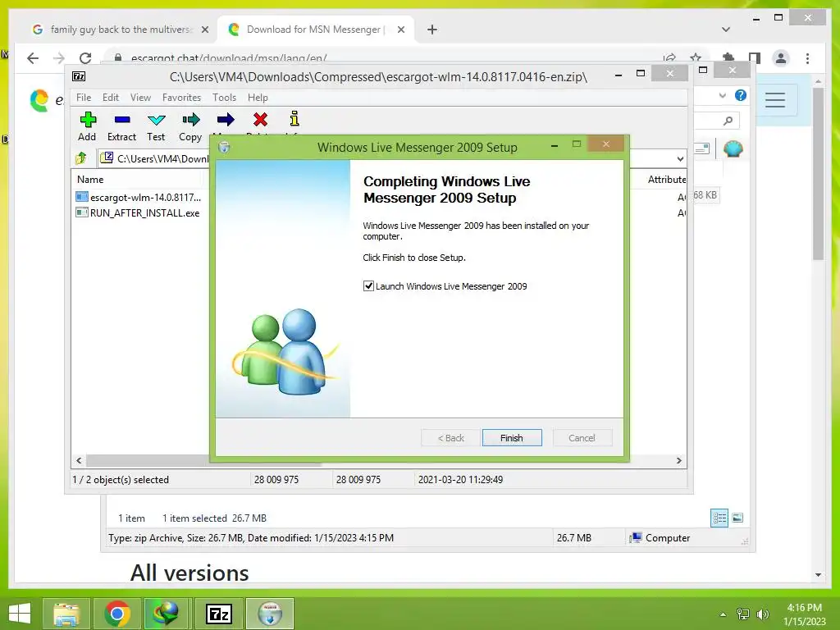
Task: Click the 7-Zip Move arrow icon
Action: pos(226,120)
